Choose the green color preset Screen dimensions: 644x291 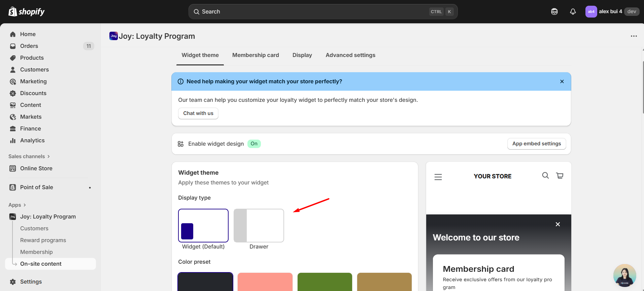(325, 282)
